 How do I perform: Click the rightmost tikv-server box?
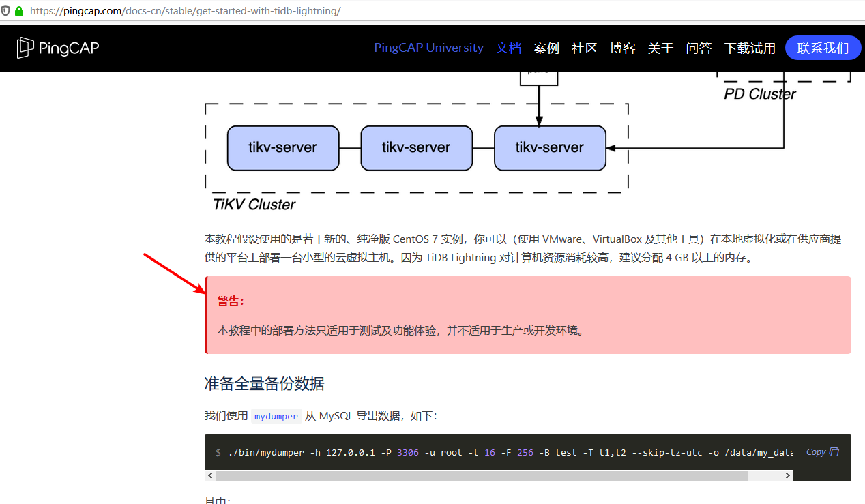coord(550,147)
